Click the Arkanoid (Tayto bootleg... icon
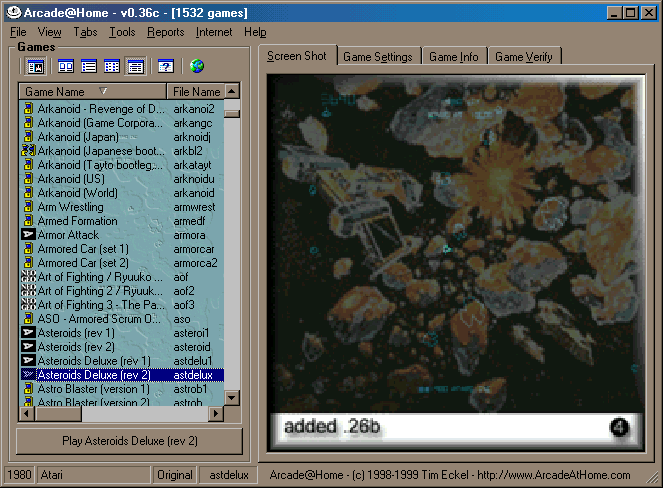 pyautogui.click(x=28, y=164)
